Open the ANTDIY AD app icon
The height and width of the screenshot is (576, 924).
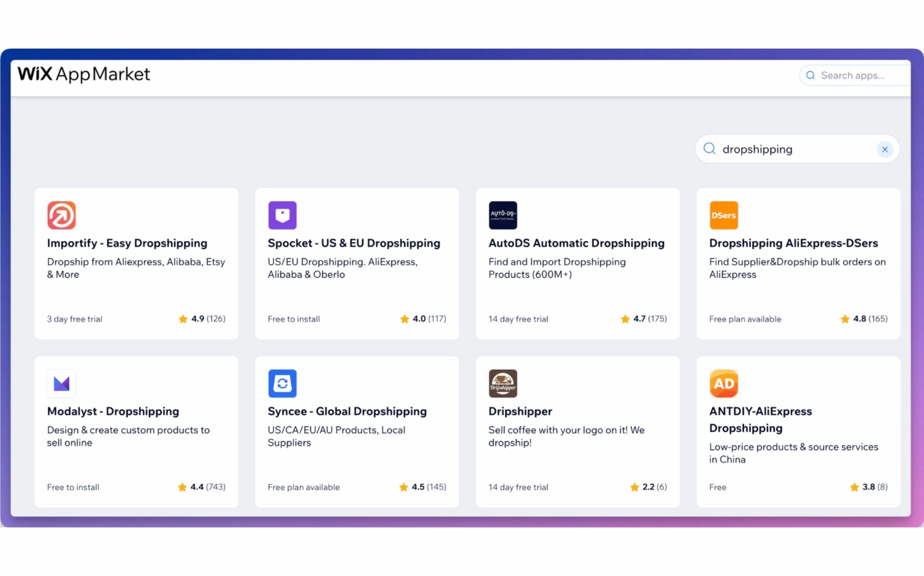pos(723,384)
